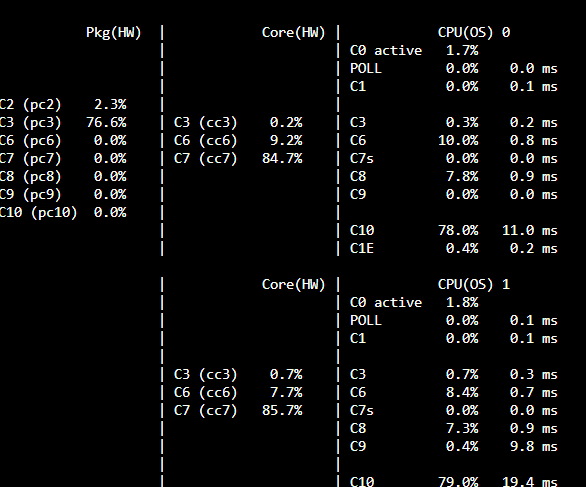
Task: Select C6 (cc6) label next to 9.2%
Action: pos(206,141)
